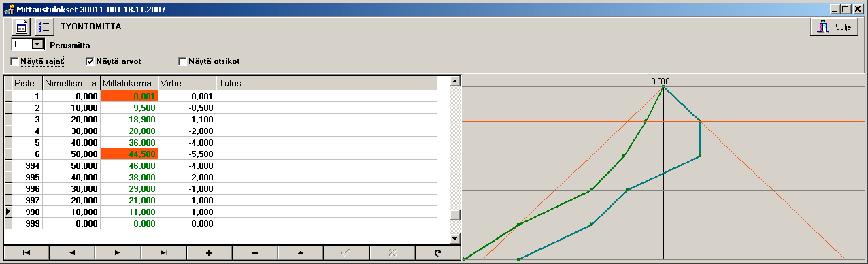This screenshot has width=868, height=264.
Task: Click the table scrollbar down arrow
Action: coord(455,237)
